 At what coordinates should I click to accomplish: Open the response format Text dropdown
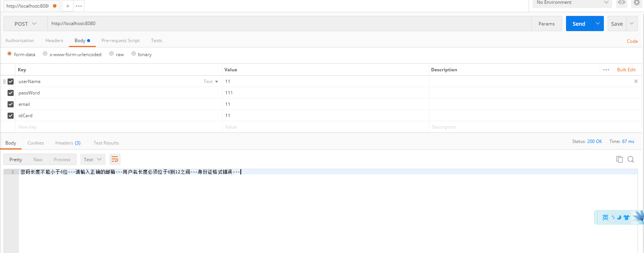93,159
